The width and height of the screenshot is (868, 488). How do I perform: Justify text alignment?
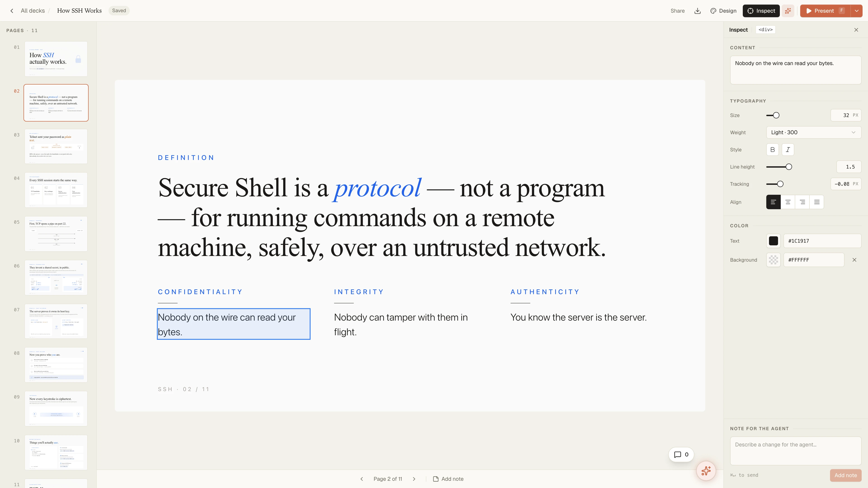(x=817, y=202)
